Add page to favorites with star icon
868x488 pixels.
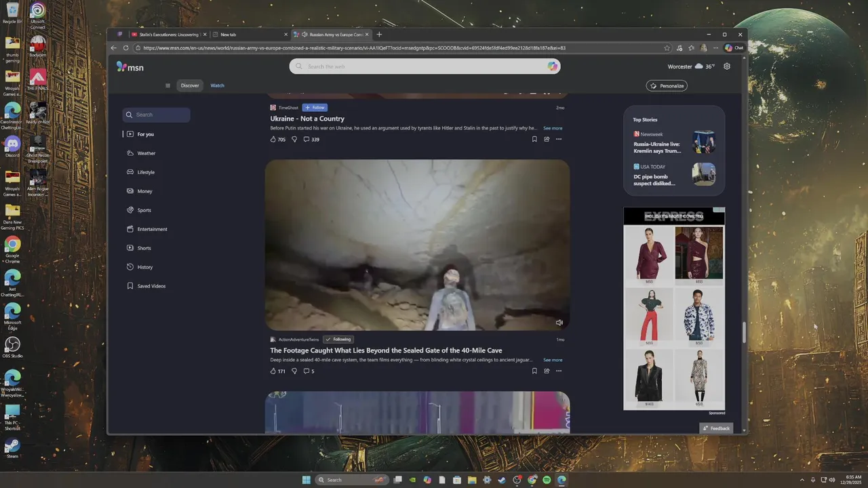[x=667, y=48]
